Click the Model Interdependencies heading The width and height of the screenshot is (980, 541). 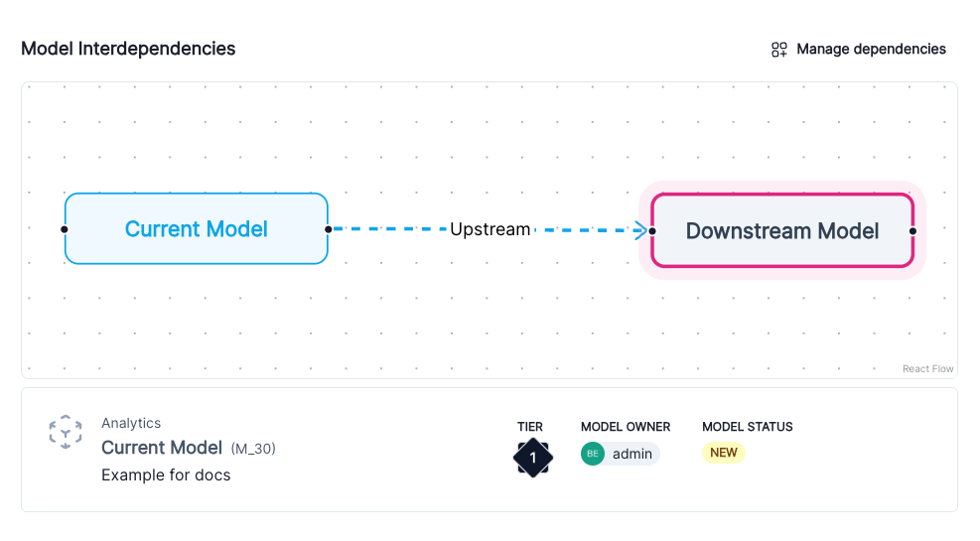[x=128, y=49]
